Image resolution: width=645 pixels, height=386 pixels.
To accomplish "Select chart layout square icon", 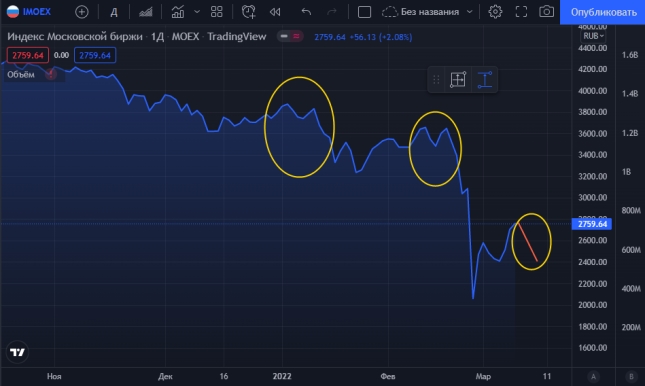I will [x=364, y=12].
